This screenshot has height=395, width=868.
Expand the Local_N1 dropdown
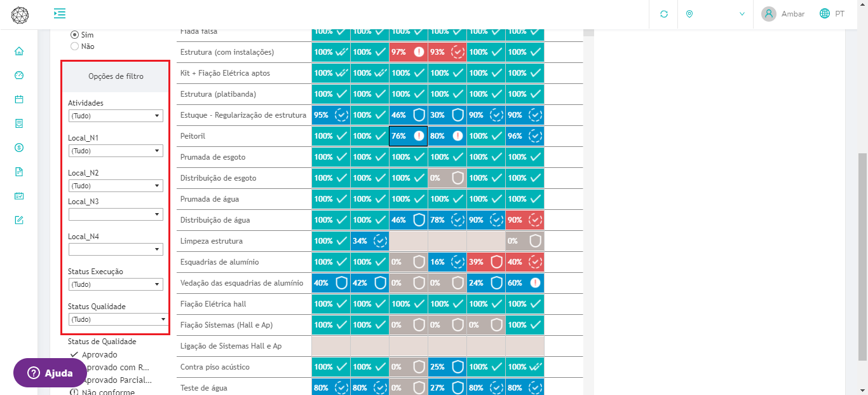tap(116, 151)
